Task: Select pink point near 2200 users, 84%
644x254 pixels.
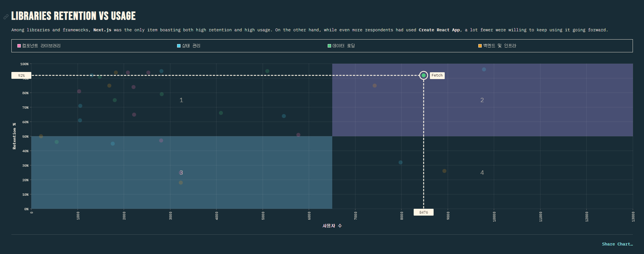Action: coord(134,87)
